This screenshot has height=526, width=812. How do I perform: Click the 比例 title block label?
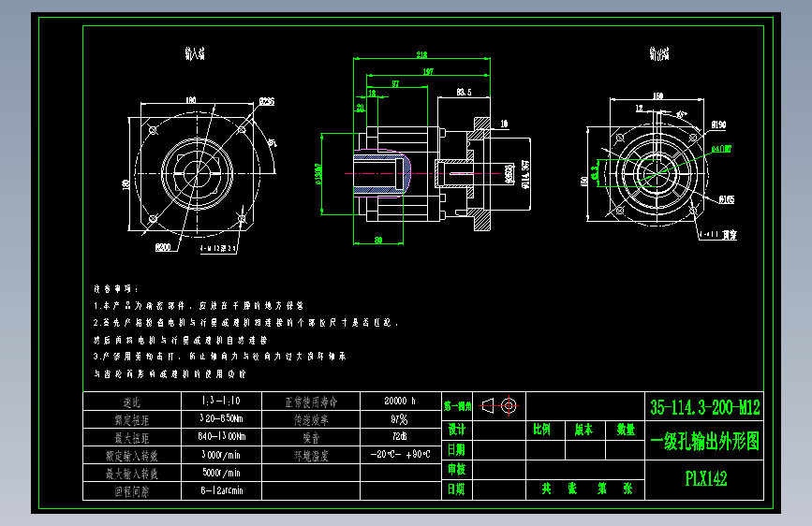pyautogui.click(x=541, y=430)
